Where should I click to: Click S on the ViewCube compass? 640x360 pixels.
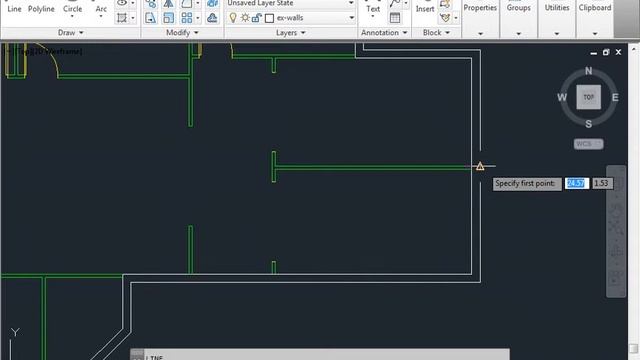coord(589,124)
